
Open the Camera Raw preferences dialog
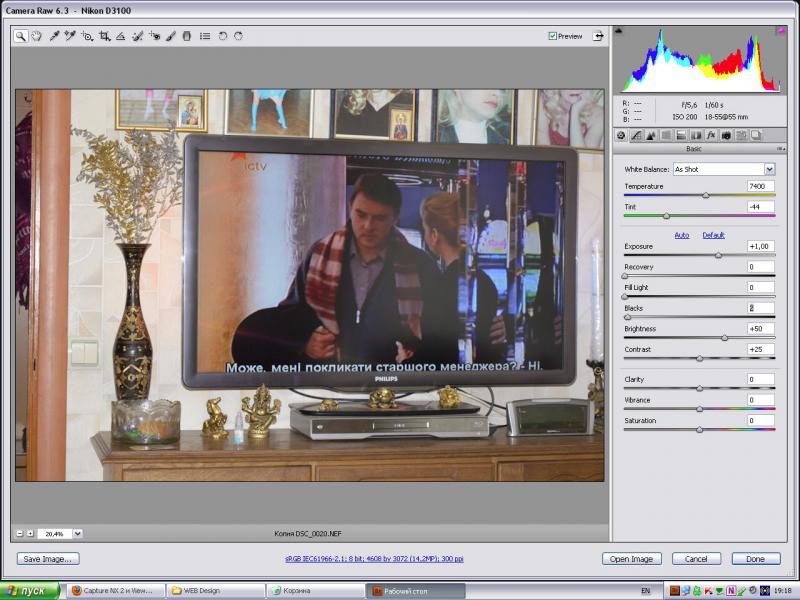(205, 36)
